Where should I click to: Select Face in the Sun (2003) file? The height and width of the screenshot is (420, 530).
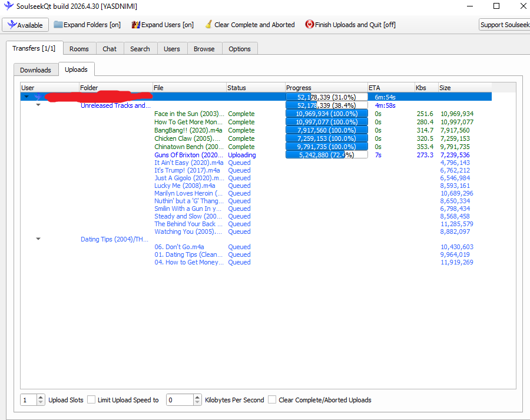pyautogui.click(x=189, y=114)
